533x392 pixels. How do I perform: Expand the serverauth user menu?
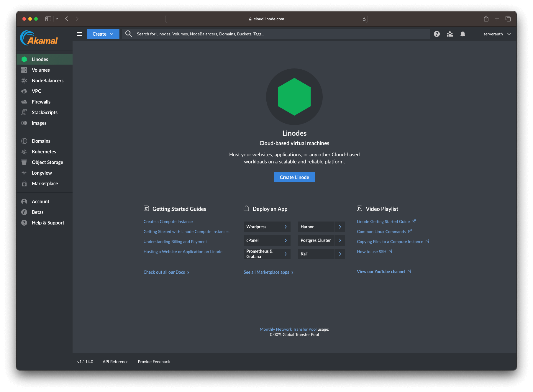(x=497, y=34)
